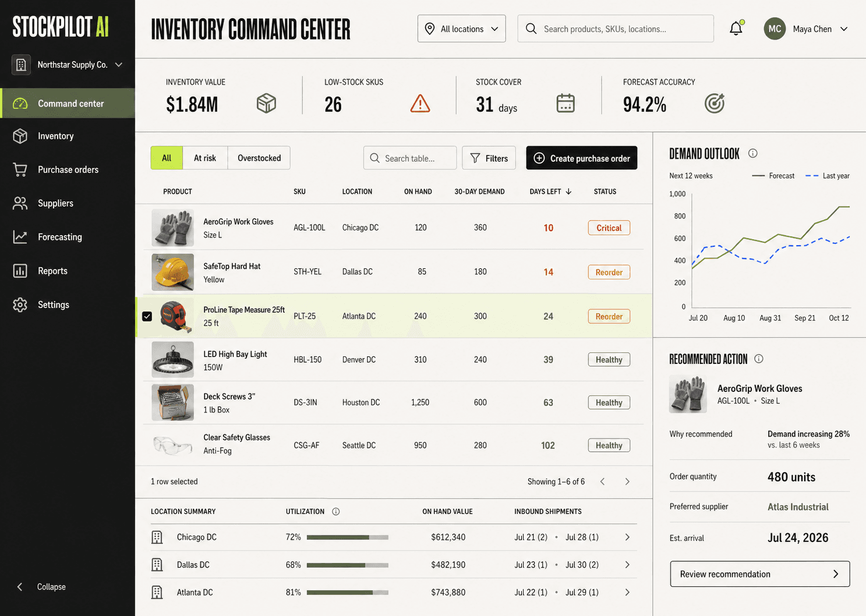Image resolution: width=866 pixels, height=616 pixels.
Task: Show the Recommended Action info icon
Action: (759, 359)
